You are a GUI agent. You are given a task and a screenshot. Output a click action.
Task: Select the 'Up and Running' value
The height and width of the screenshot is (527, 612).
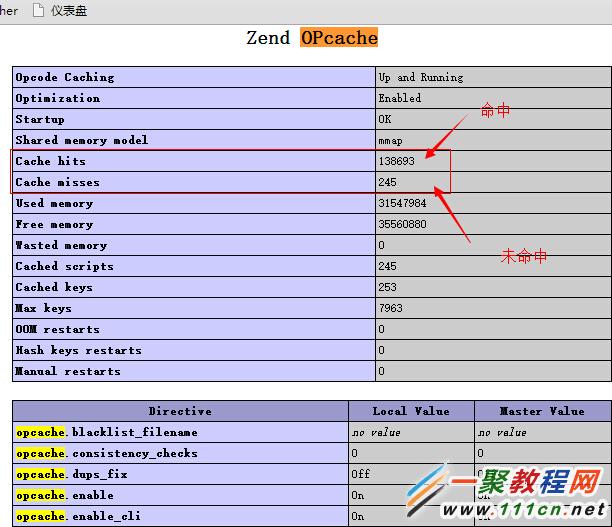[x=421, y=77]
